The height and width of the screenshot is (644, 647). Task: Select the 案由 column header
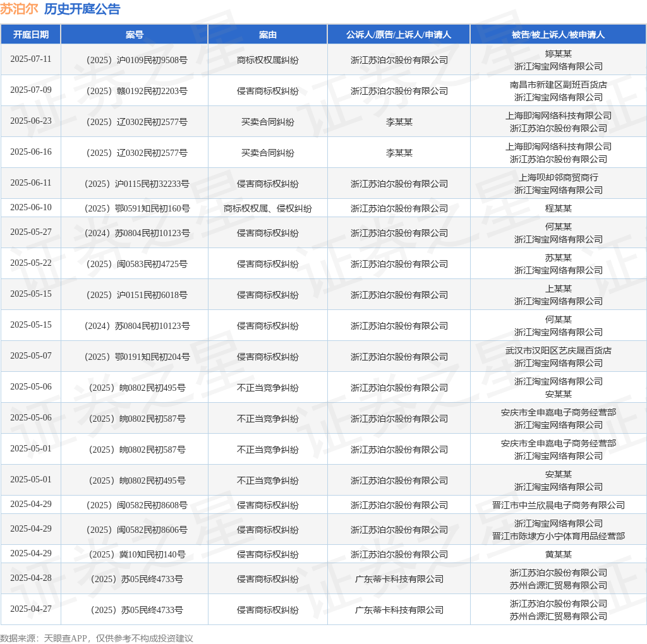[x=268, y=35]
